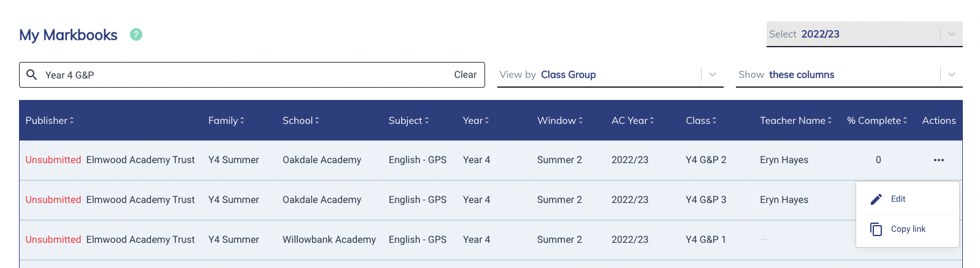Sort table by School column

click(x=301, y=120)
